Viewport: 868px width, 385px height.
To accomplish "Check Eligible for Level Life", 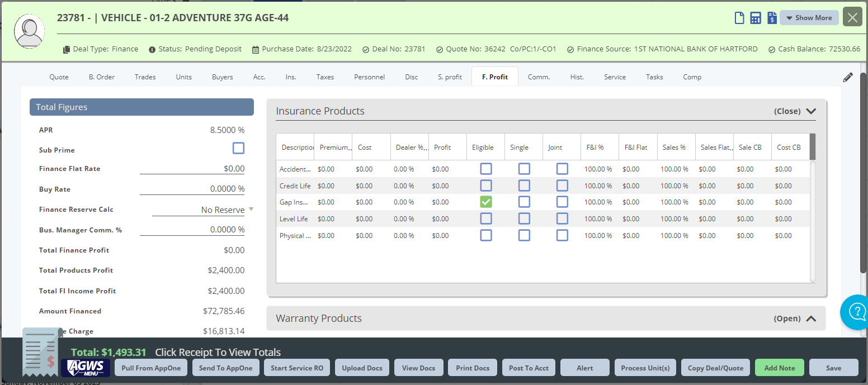I will (486, 218).
